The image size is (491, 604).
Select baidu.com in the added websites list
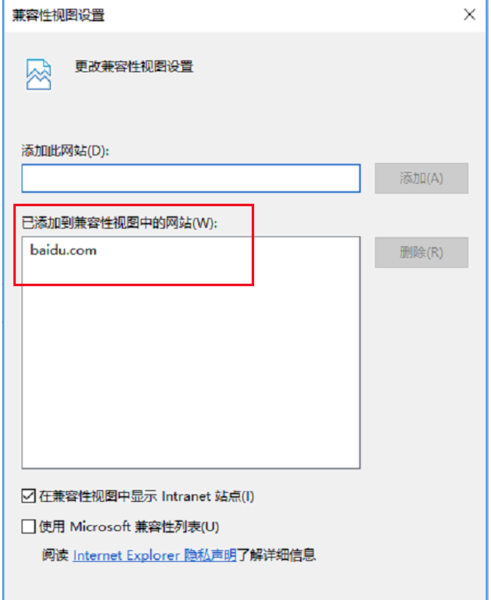coord(64,250)
